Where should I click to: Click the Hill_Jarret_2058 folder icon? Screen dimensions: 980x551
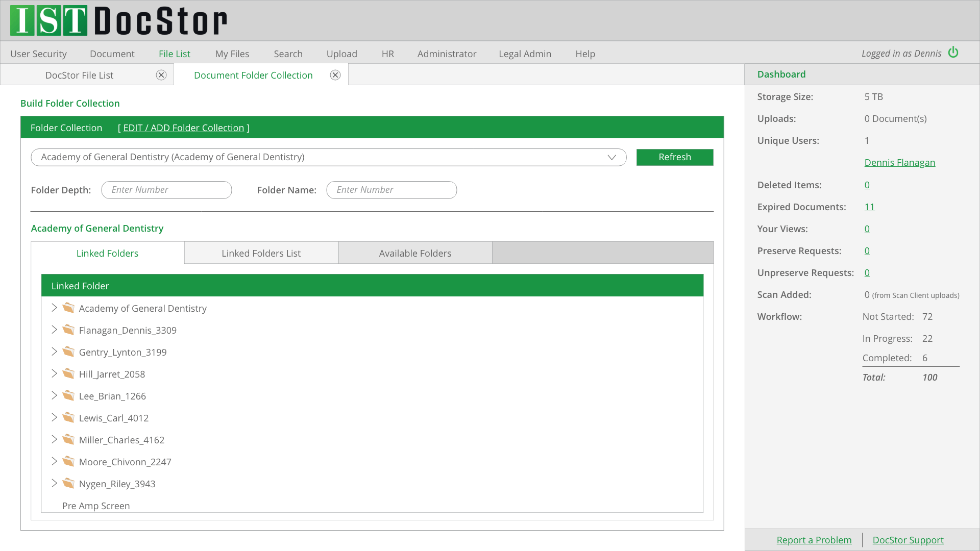point(68,373)
